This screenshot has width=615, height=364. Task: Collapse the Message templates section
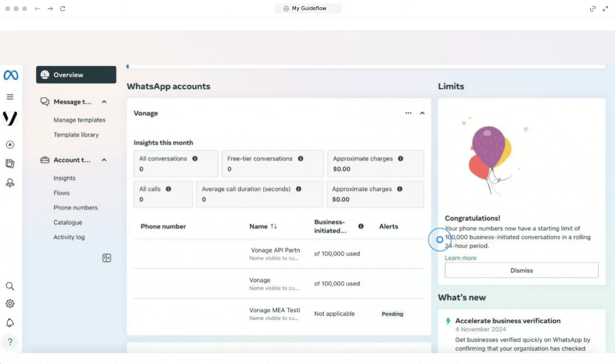[104, 102]
